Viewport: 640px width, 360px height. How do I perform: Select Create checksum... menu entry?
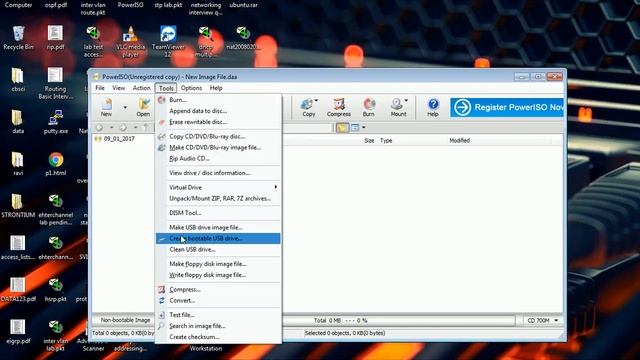pos(218,337)
